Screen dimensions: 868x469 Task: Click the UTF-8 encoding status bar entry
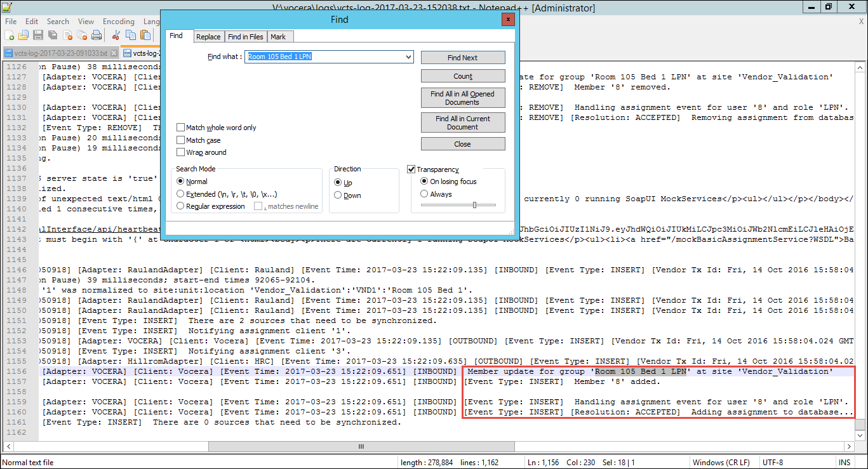pyautogui.click(x=773, y=463)
